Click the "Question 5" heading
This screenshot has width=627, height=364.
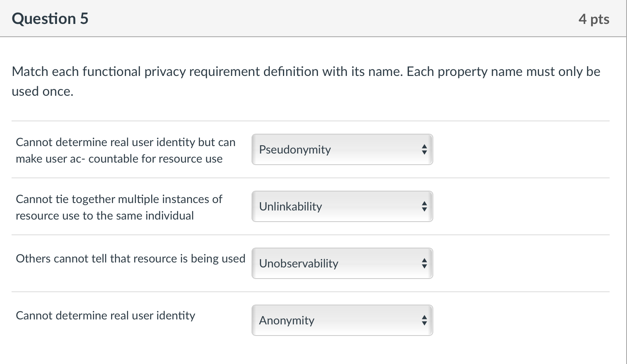[x=50, y=19]
